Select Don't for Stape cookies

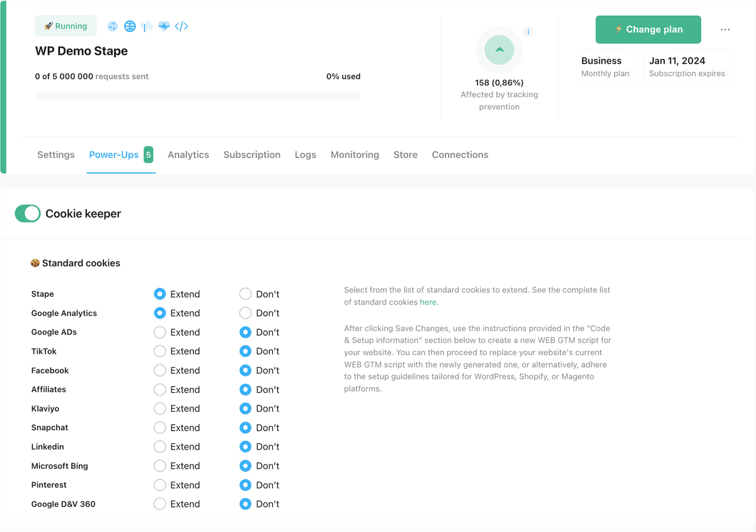click(246, 294)
